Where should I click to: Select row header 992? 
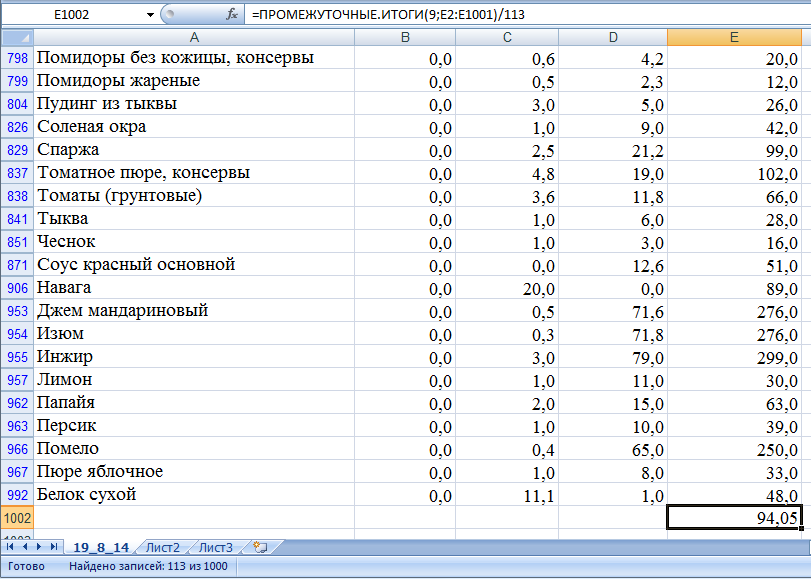tap(17, 495)
